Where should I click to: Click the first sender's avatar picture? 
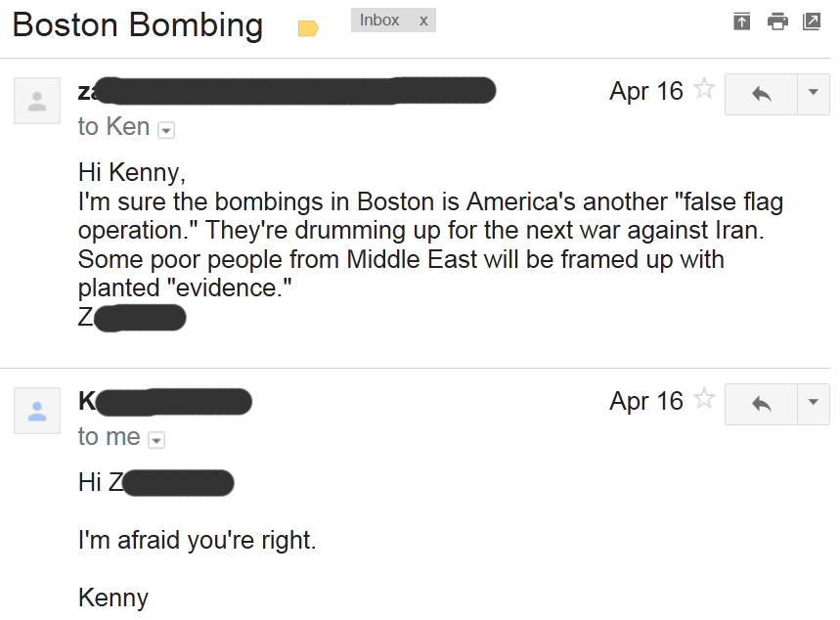point(37,101)
